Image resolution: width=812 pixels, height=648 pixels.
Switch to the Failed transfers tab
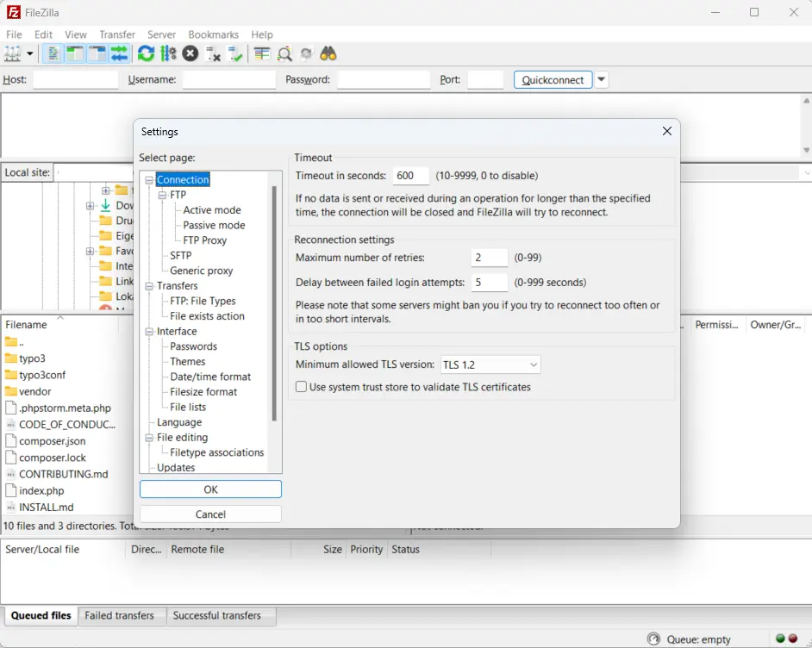pyautogui.click(x=121, y=615)
